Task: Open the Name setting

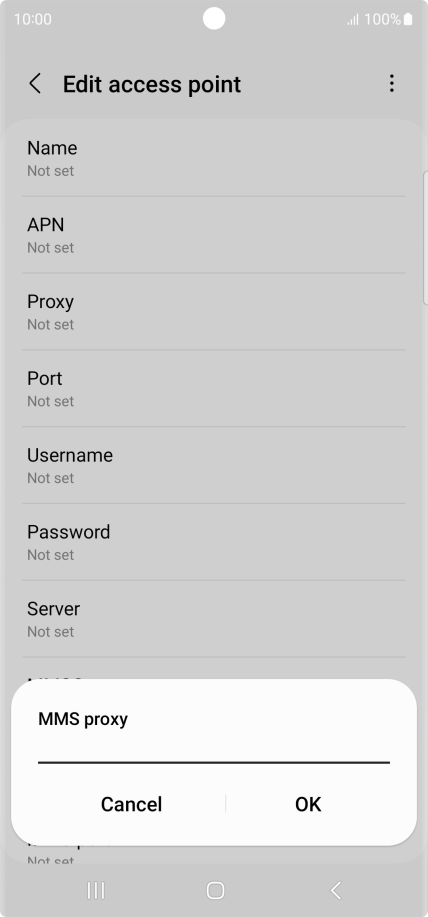Action: (214, 158)
